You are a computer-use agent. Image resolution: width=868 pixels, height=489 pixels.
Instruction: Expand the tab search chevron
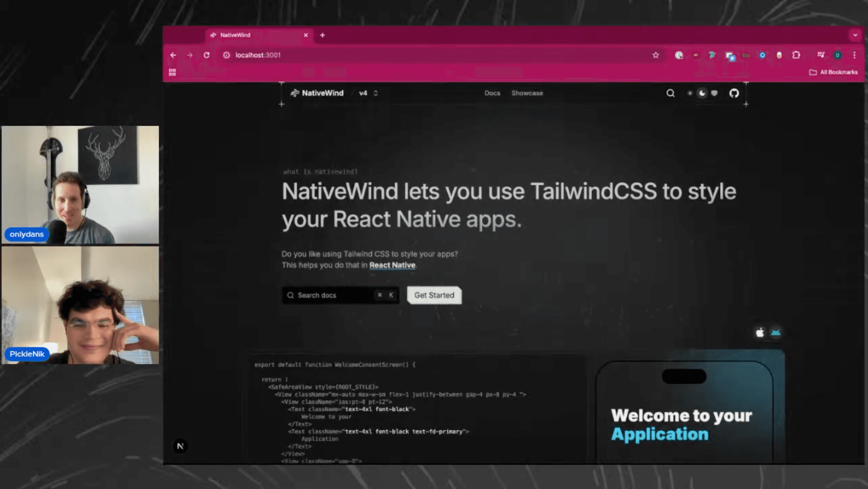click(855, 35)
